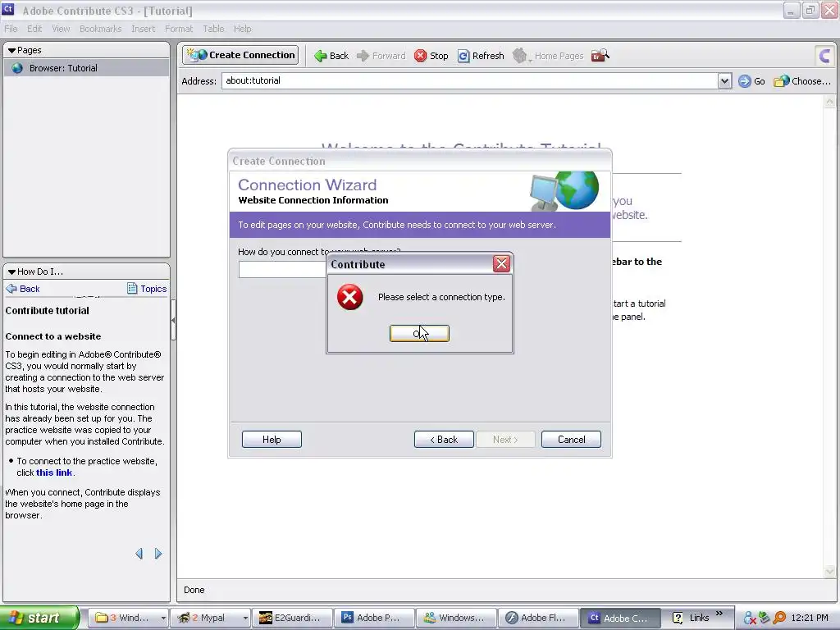Collapse the Pages panel triangle
Image resolution: width=840 pixels, height=630 pixels.
tap(11, 50)
